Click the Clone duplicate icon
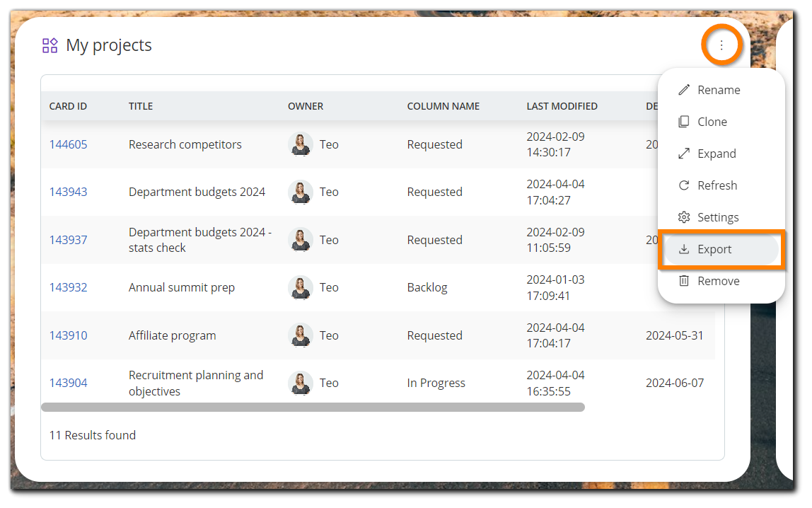812x508 pixels. (684, 122)
